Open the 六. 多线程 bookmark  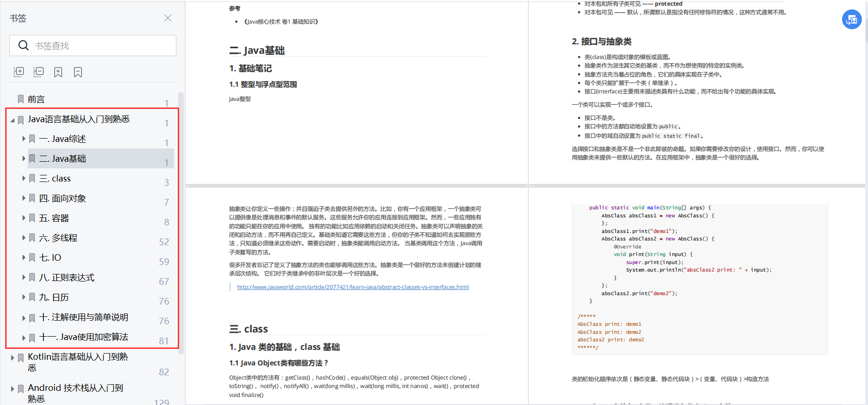(x=58, y=238)
